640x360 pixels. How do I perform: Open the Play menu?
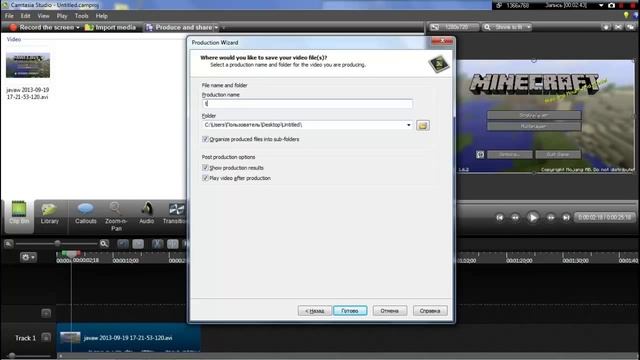62,16
